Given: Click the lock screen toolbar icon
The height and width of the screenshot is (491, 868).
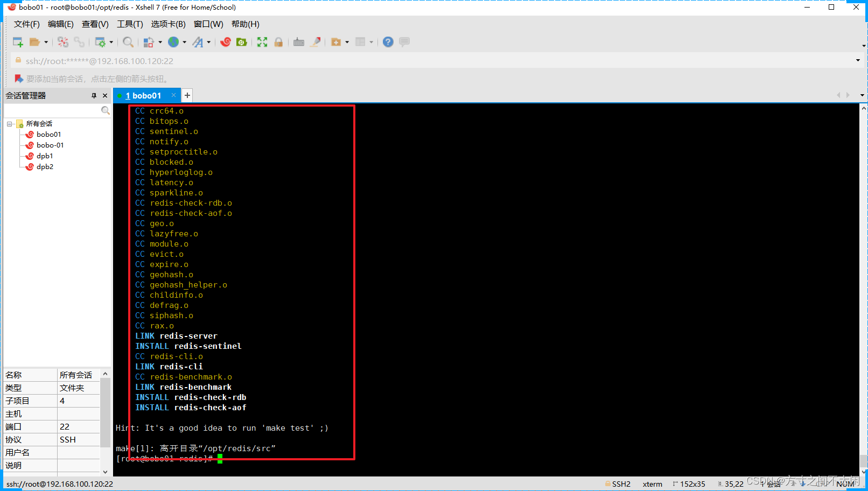Looking at the screenshot, I should [279, 41].
